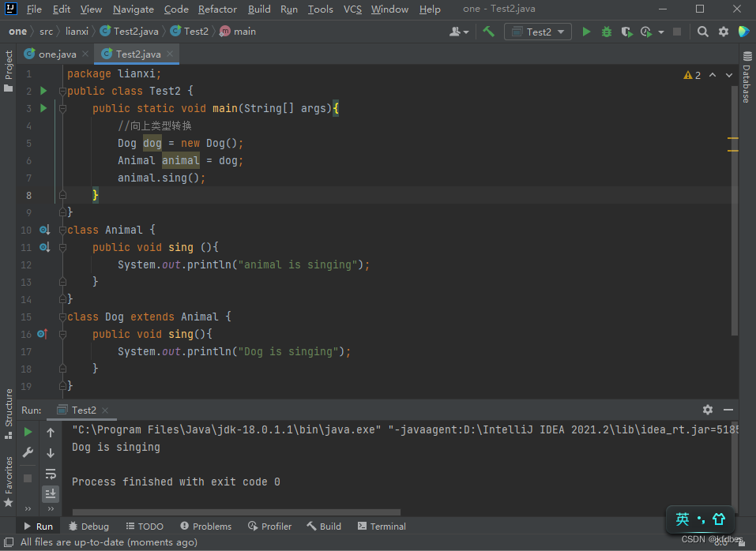The image size is (756, 551).
Task: Open the Problems tool window
Action: (x=205, y=526)
